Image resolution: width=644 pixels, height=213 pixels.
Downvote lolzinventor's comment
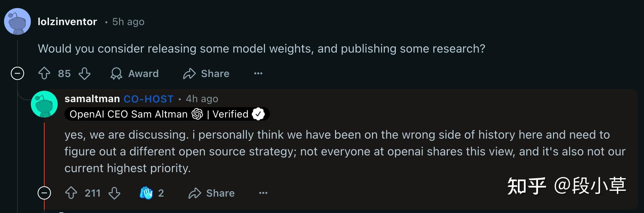tap(85, 73)
